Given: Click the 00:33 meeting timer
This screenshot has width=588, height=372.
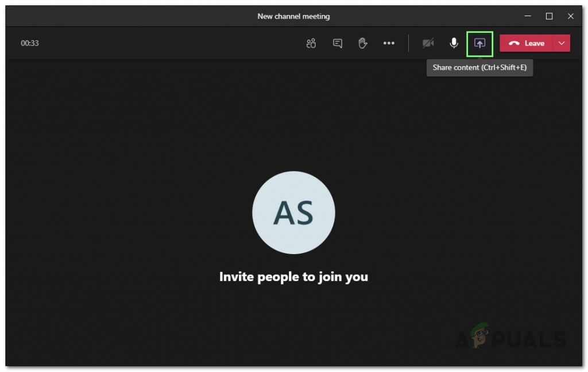Looking at the screenshot, I should [x=30, y=43].
